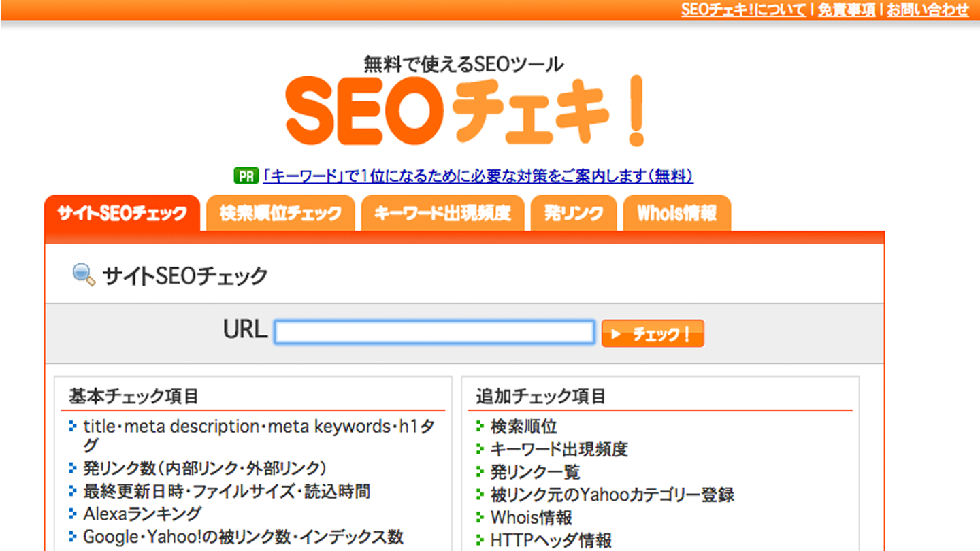Open the PR keyword promotion link
980x551 pixels.
(x=477, y=176)
